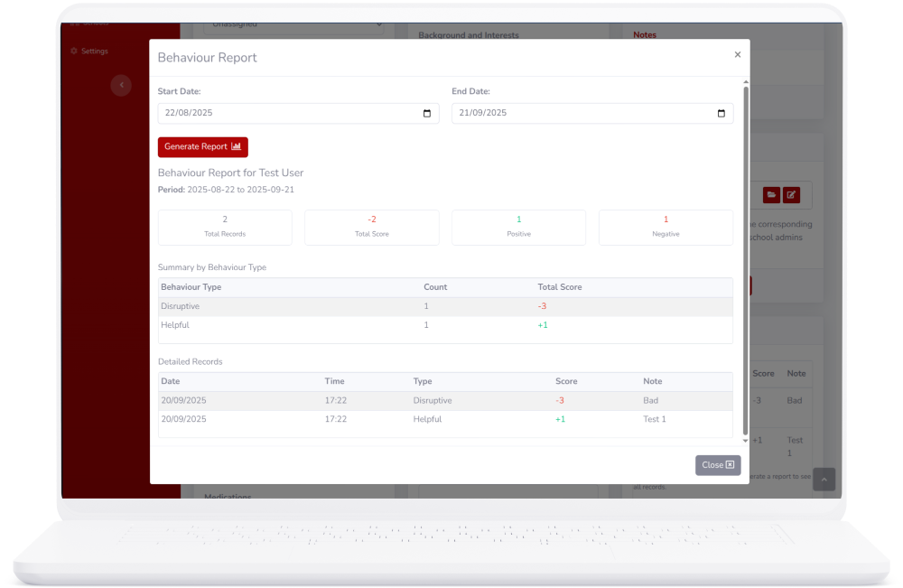Click the Total Score summary card
The width and height of the screenshot is (903, 588).
coord(371,227)
